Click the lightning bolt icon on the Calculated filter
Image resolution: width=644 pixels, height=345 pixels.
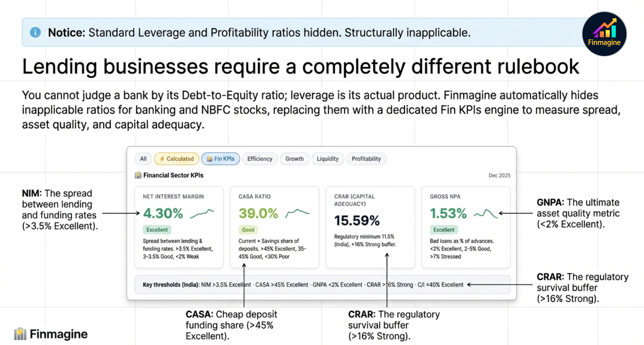162,159
